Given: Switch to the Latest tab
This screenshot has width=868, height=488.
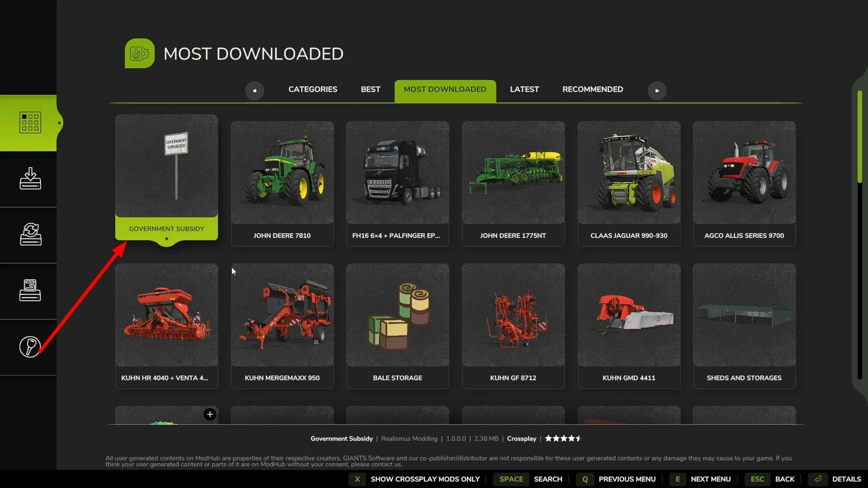Looking at the screenshot, I should point(524,89).
